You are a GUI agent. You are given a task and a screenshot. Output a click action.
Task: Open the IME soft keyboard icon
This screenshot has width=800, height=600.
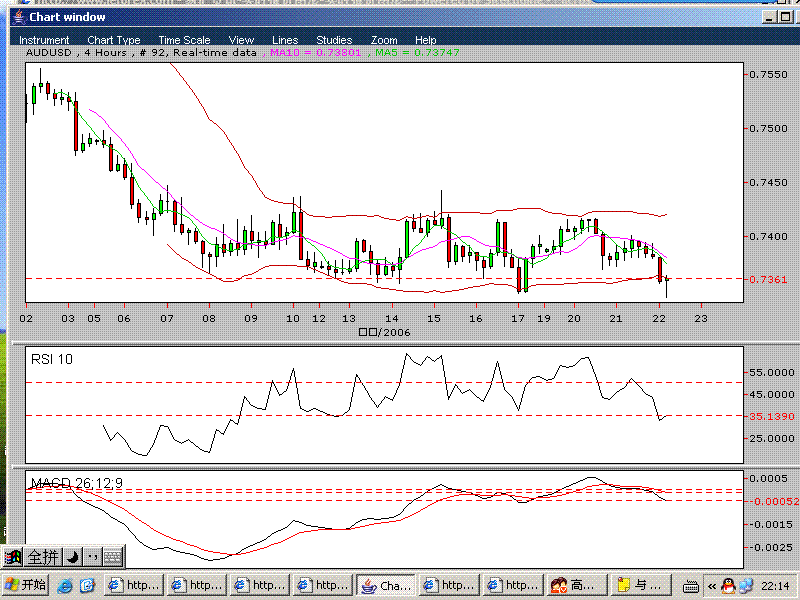click(113, 557)
